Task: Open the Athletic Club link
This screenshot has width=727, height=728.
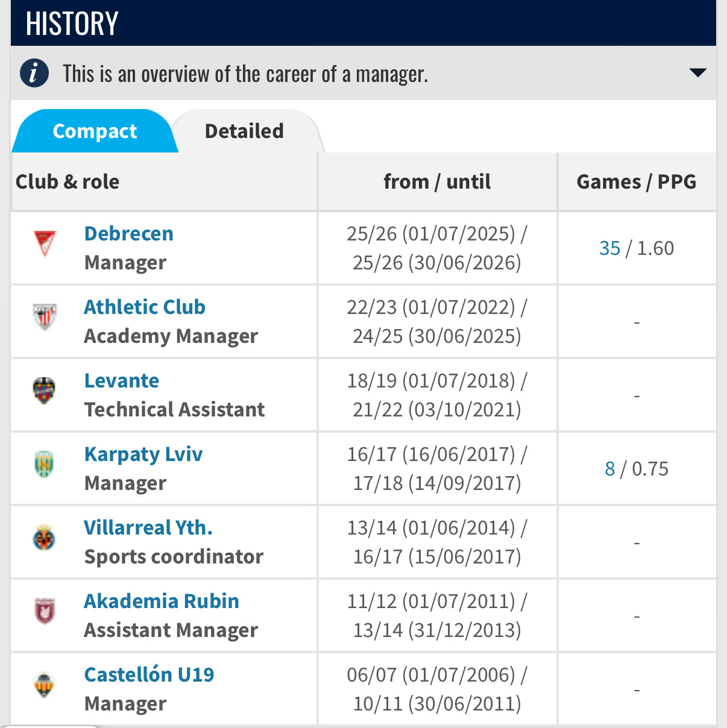Action: 145,307
